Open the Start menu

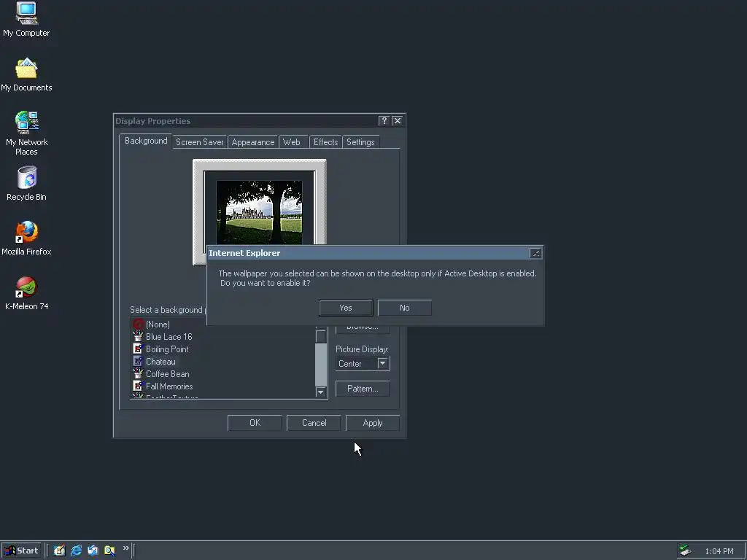[21, 551]
